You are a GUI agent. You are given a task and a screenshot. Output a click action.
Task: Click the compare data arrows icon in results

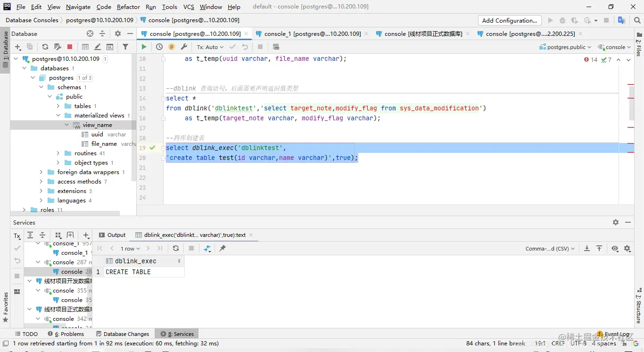click(x=207, y=248)
